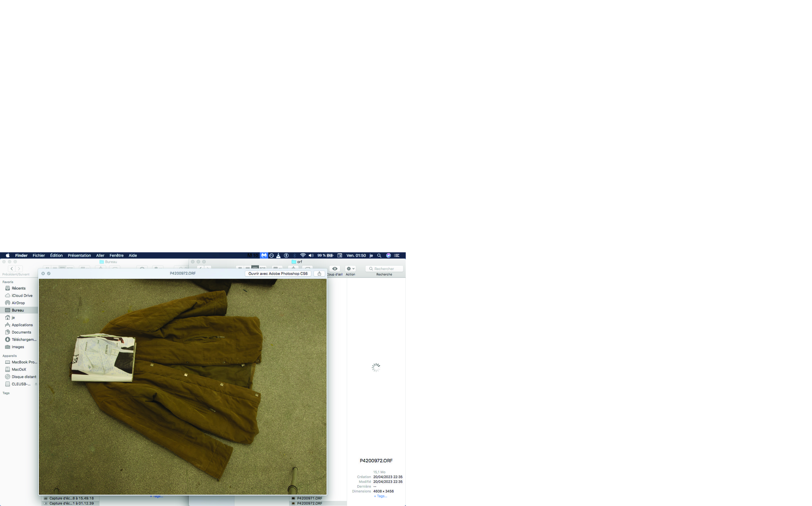Screen dimensions: 812x506
Task: Click the back arrow in Bureau window
Action: [x=12, y=269]
